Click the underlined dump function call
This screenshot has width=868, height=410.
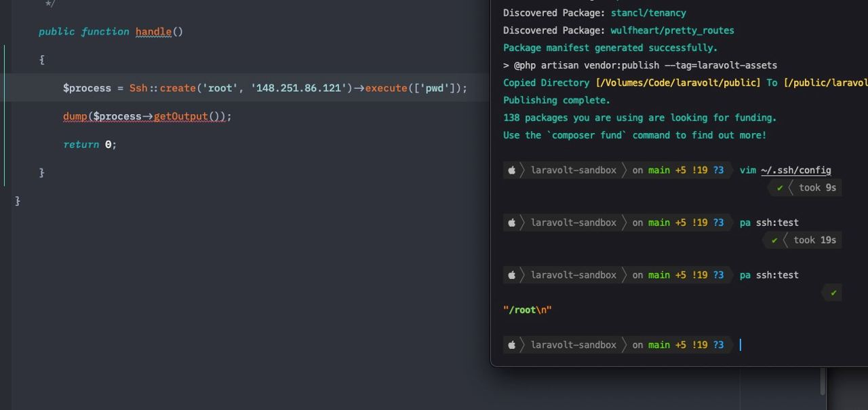[x=75, y=117]
